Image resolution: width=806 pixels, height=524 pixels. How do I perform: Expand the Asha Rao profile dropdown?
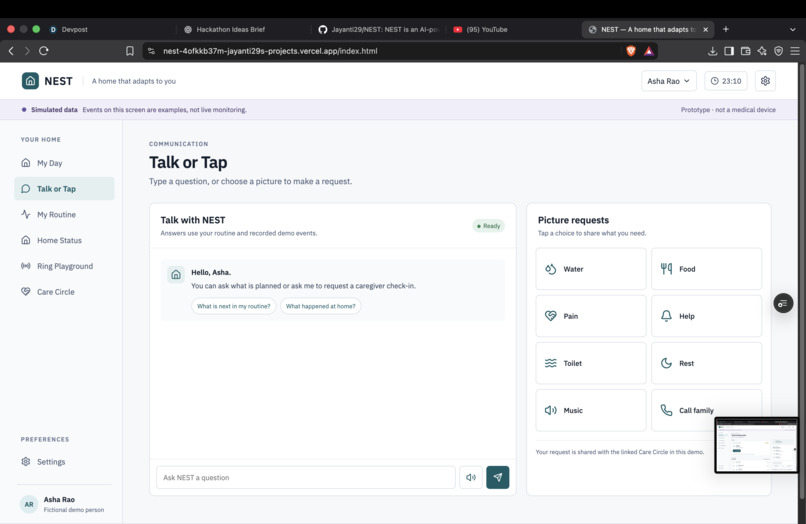(x=669, y=81)
